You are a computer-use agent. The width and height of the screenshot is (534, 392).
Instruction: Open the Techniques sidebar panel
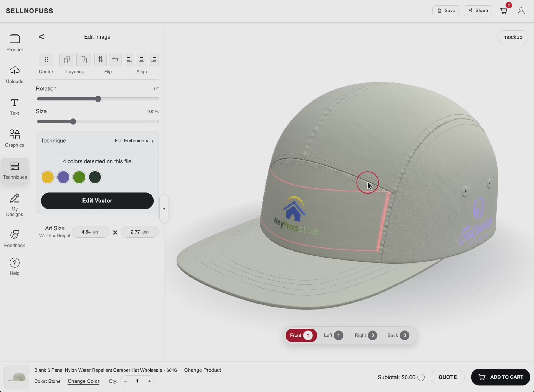coord(15,170)
